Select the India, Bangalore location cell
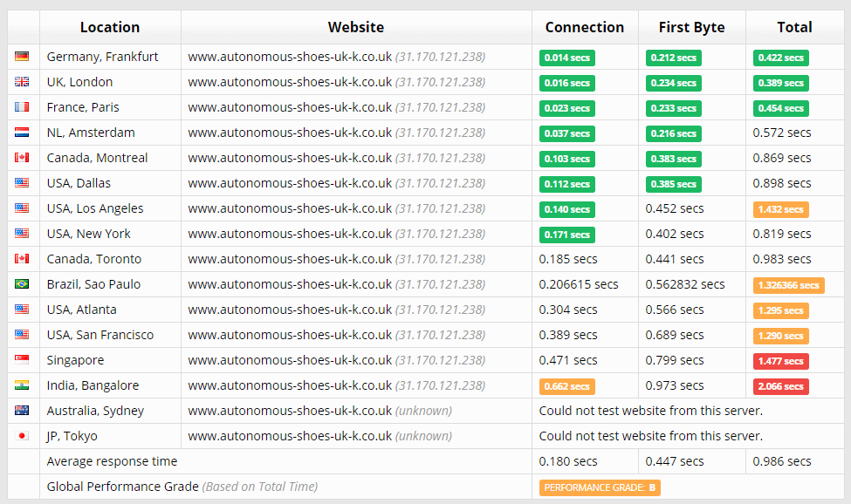The image size is (851, 504). click(x=110, y=385)
